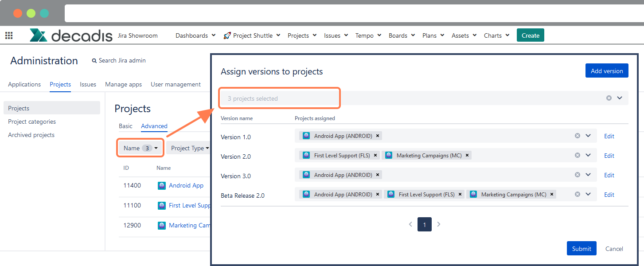Submit the version assignments
The width and height of the screenshot is (644, 266).
[x=581, y=248]
